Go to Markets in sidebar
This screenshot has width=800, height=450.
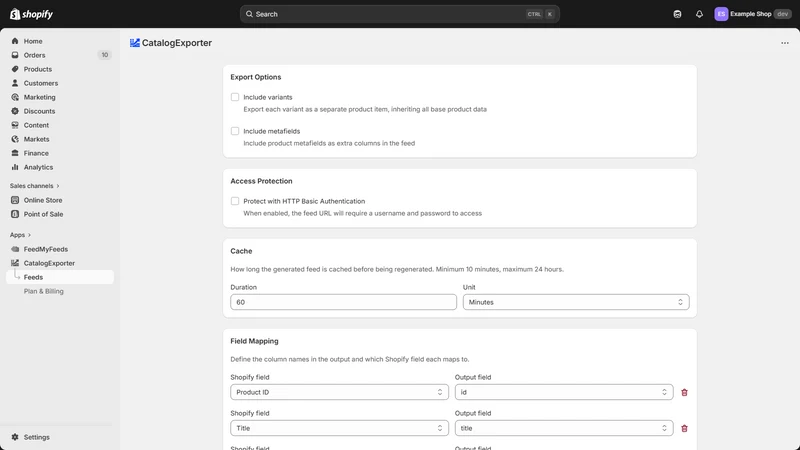click(36, 139)
